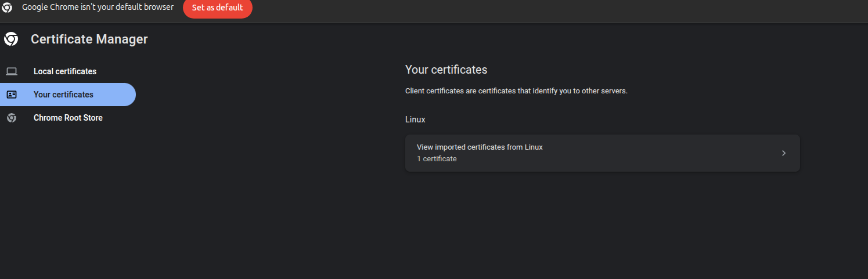Click the Linux section heading
Viewport: 868px width, 279px height.
[415, 119]
